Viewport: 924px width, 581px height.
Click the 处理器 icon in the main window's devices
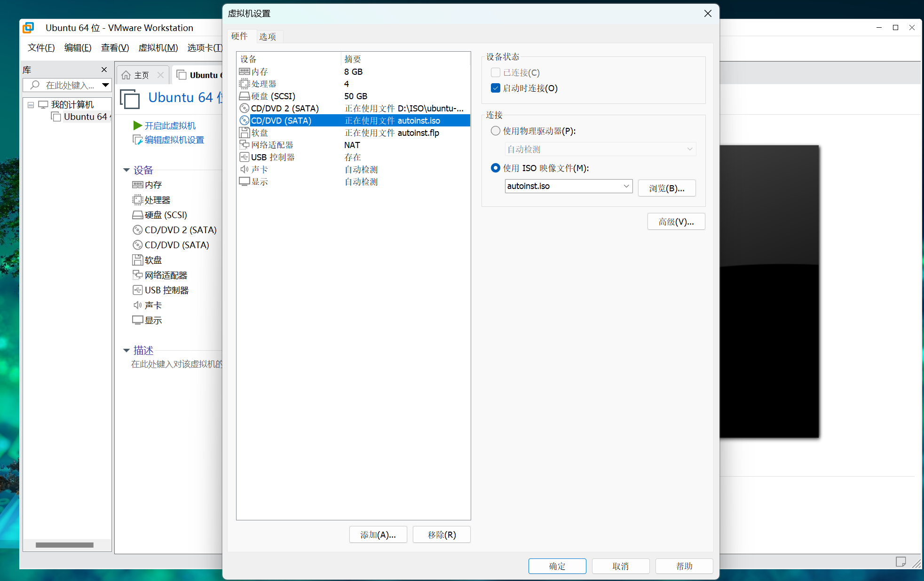pos(137,200)
